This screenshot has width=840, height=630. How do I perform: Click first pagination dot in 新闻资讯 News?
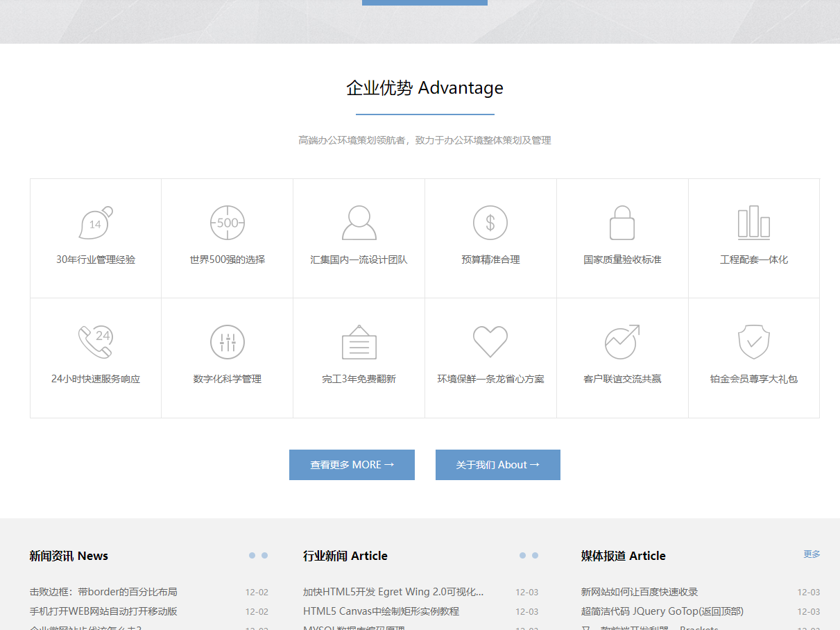252,556
